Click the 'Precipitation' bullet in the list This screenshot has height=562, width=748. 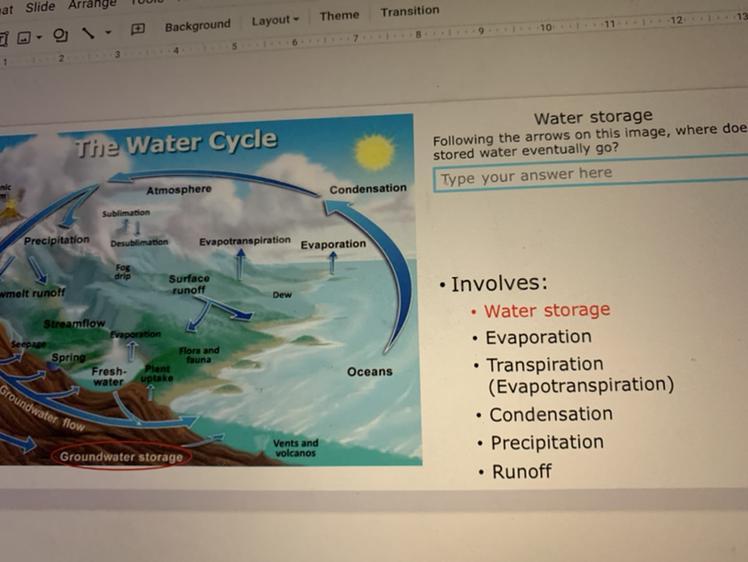coord(547,442)
